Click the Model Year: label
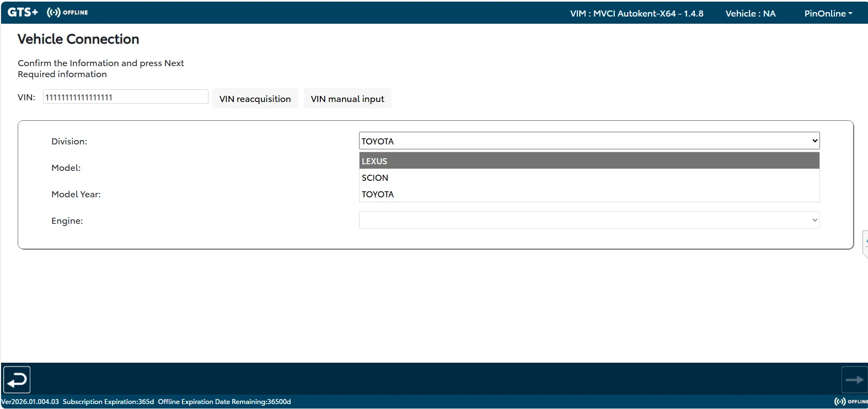 [76, 194]
